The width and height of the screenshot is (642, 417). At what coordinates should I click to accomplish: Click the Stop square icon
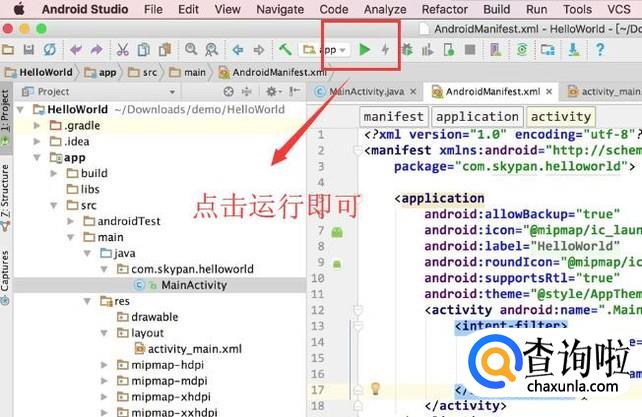pos(470,50)
